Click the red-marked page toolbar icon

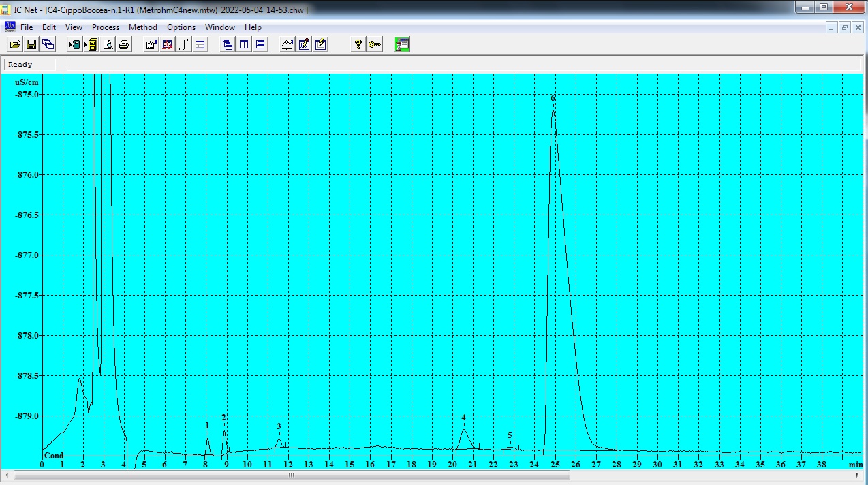tap(168, 45)
